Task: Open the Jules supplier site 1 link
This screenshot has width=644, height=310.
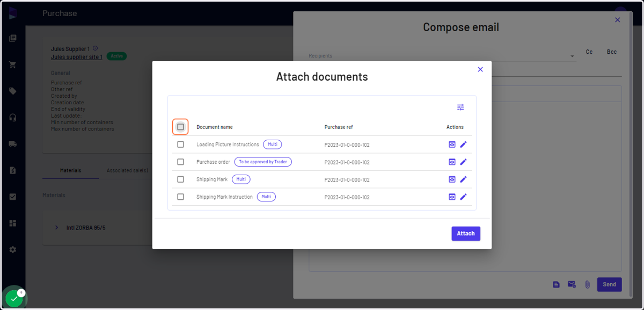Action: tap(77, 56)
